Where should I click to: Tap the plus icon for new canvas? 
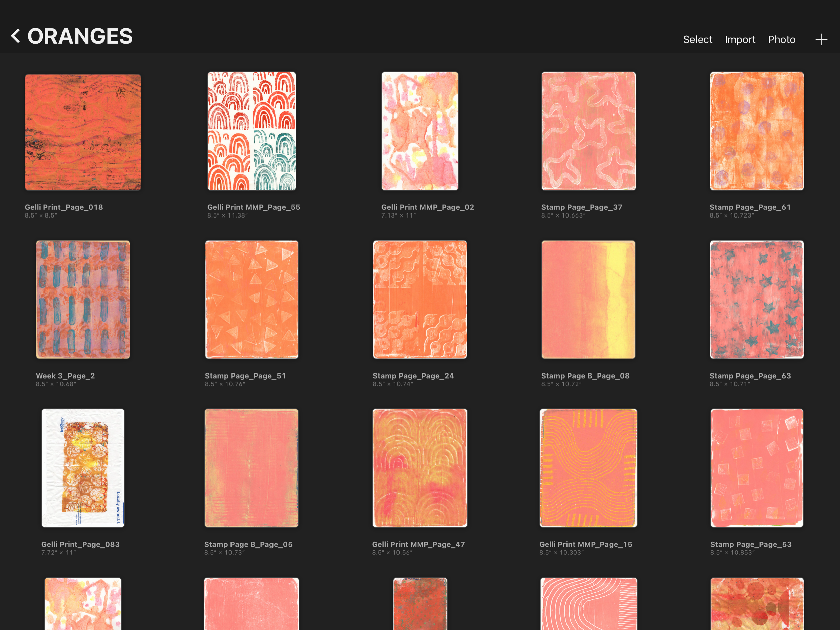[821, 40]
